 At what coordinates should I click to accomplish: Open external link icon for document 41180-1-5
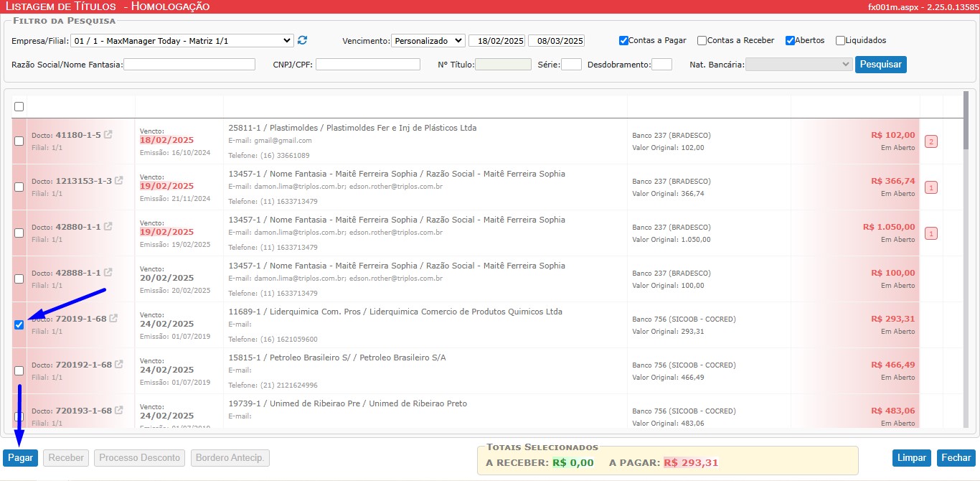pyautogui.click(x=108, y=134)
